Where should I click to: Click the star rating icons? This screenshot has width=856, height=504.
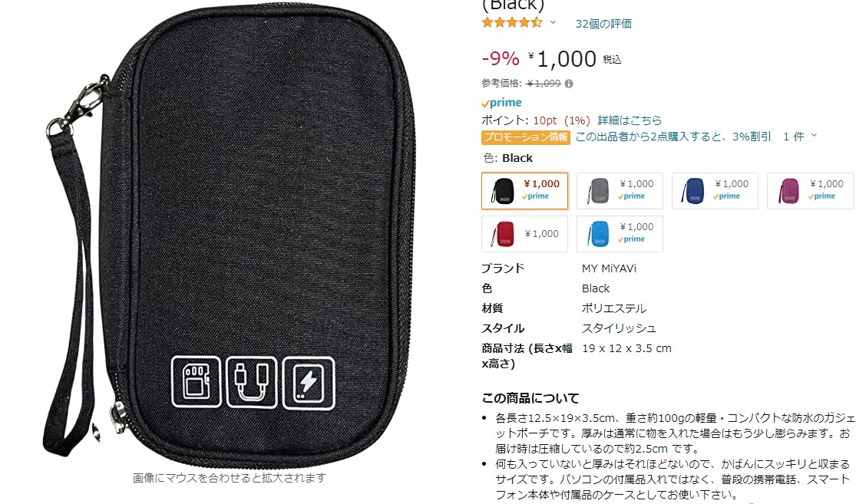tap(511, 22)
